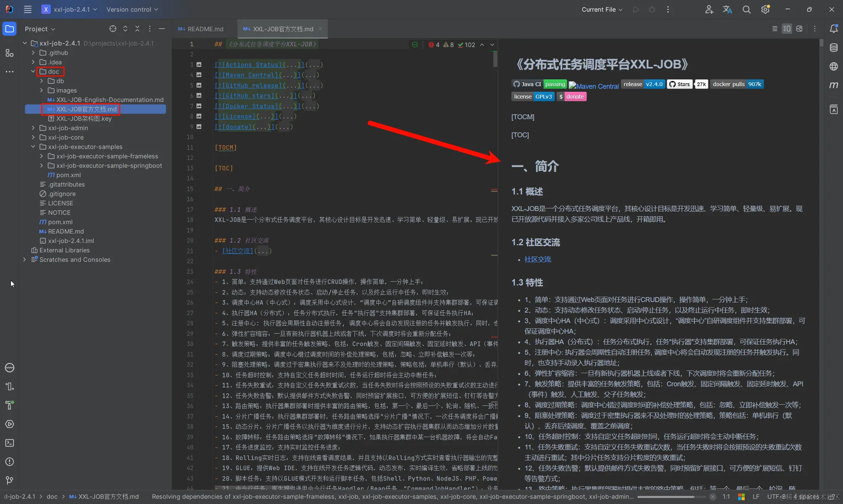Image resolution: width=843 pixels, height=504 pixels.
Task: Open the Problems tool window
Action: click(x=9, y=462)
